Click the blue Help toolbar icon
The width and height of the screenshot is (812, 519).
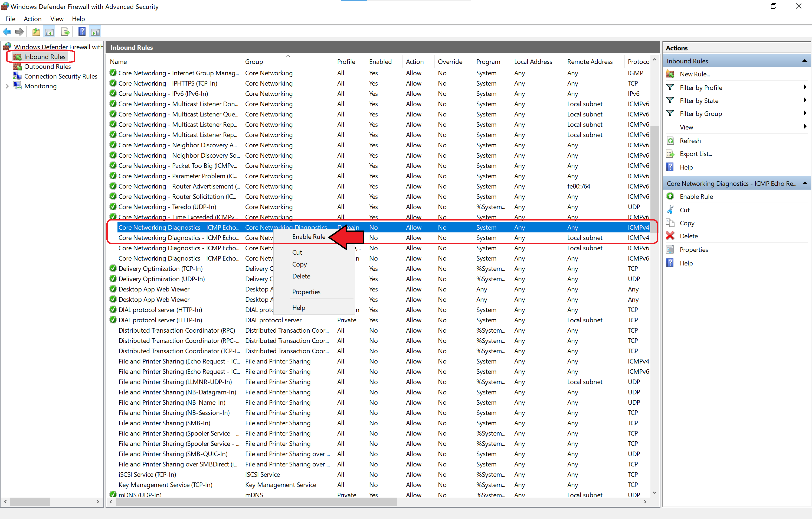tap(81, 32)
